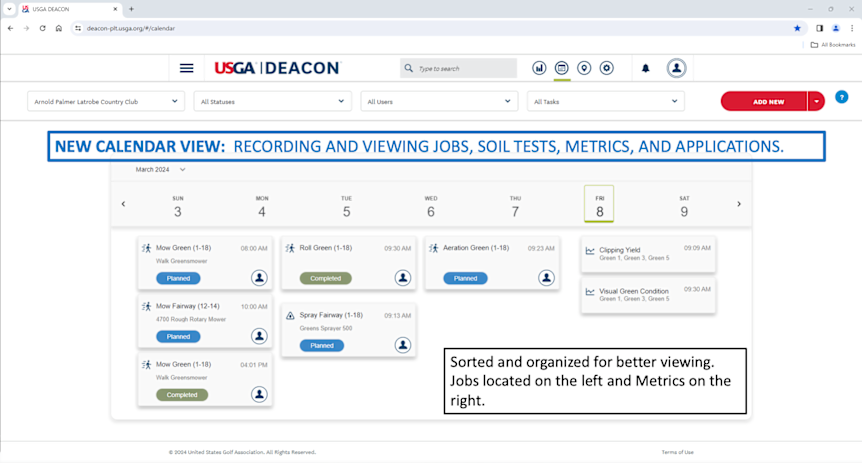Screen dimensions: 862x463
Task: Click user avatar on Spray Fairway card
Action: [402, 345]
